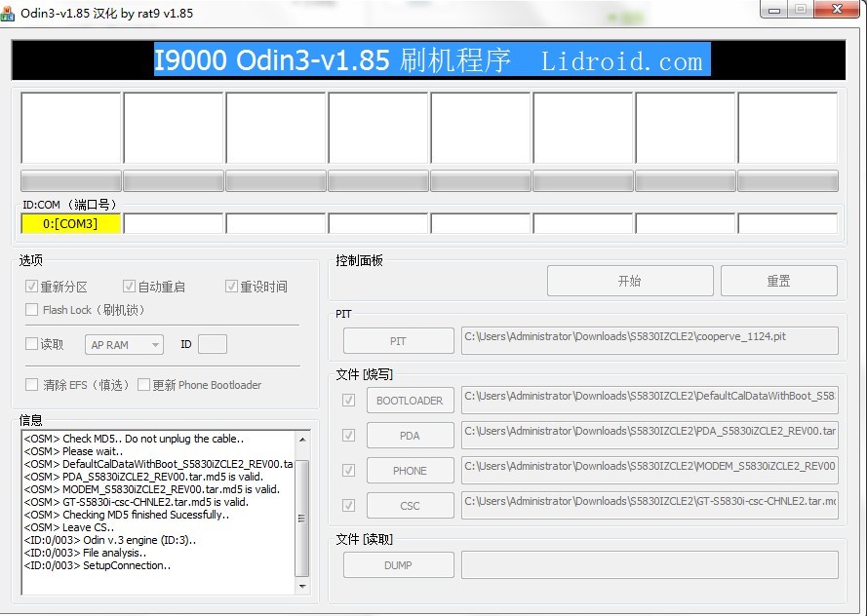The width and height of the screenshot is (867, 616).
Task: Click the PDA file selection button
Action: pos(410,435)
